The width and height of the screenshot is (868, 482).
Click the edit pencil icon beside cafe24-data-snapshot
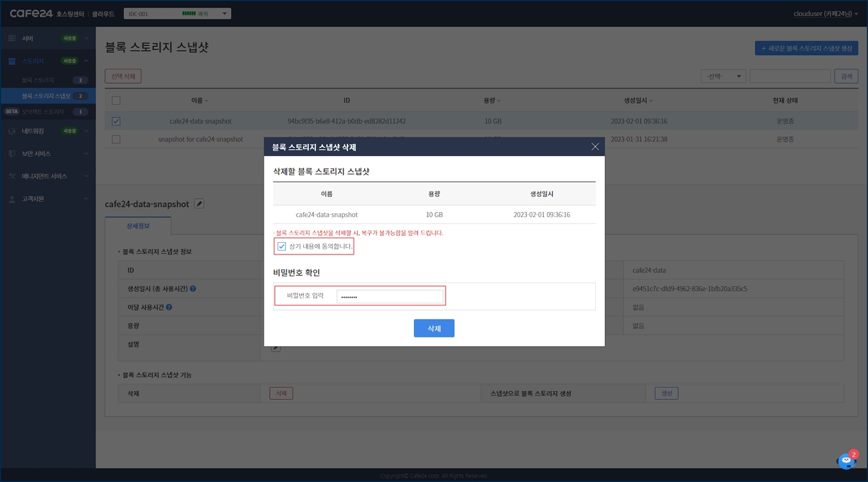point(199,204)
